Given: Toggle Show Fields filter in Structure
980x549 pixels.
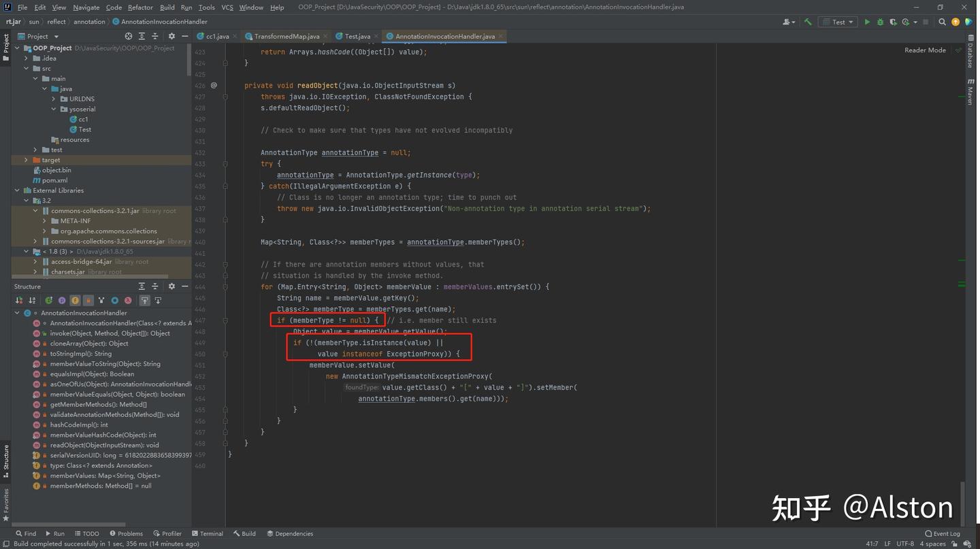Looking at the screenshot, I should 75,300.
